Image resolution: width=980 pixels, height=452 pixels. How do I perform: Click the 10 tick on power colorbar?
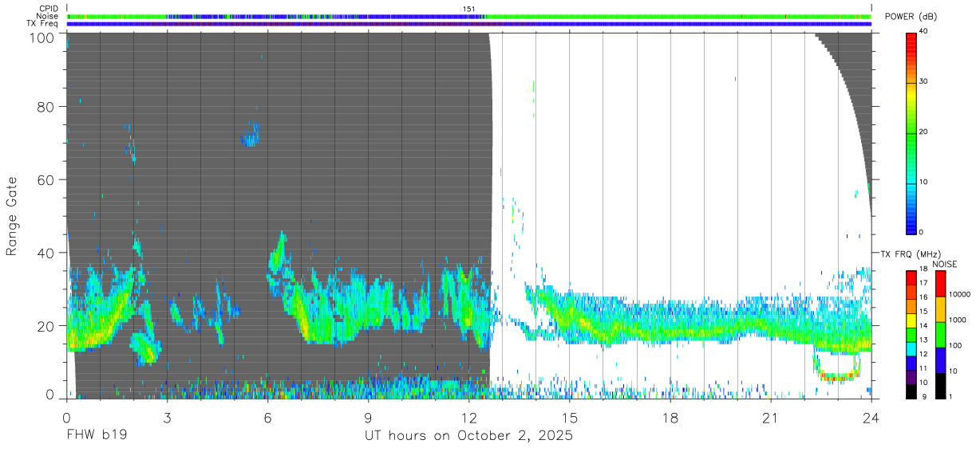pyautogui.click(x=923, y=182)
